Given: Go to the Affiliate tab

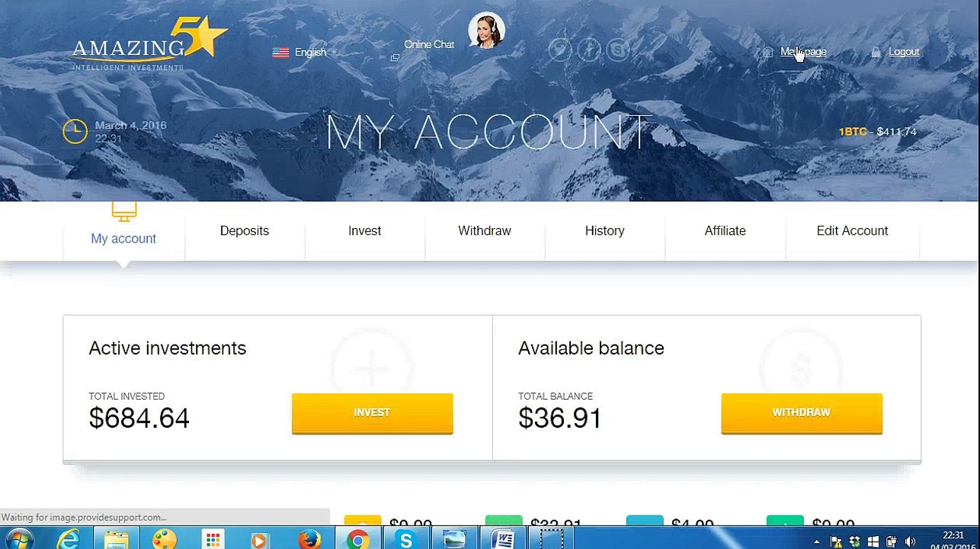Looking at the screenshot, I should 725,230.
